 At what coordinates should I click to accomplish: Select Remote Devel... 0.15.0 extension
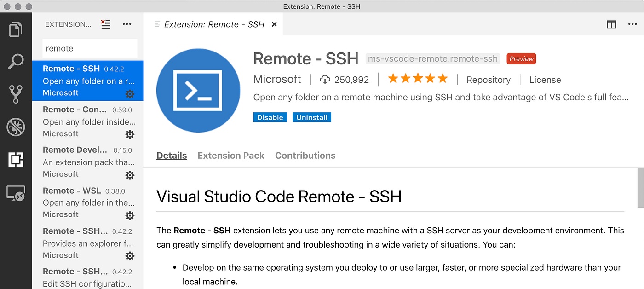tap(87, 162)
